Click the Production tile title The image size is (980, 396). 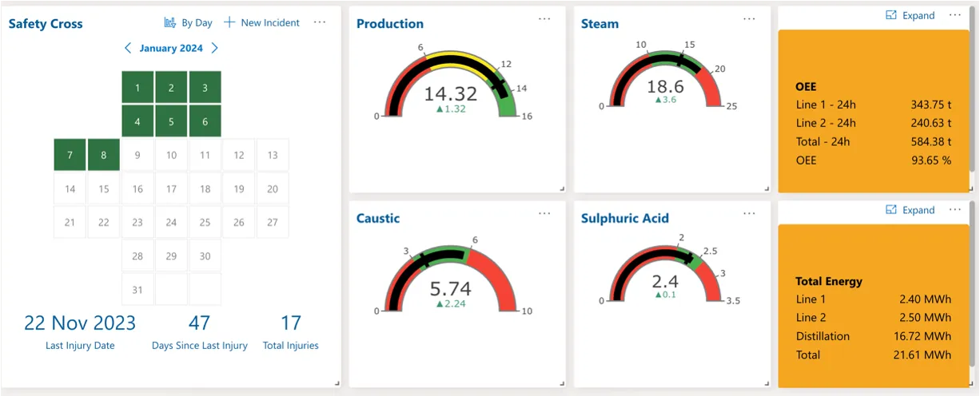[390, 23]
